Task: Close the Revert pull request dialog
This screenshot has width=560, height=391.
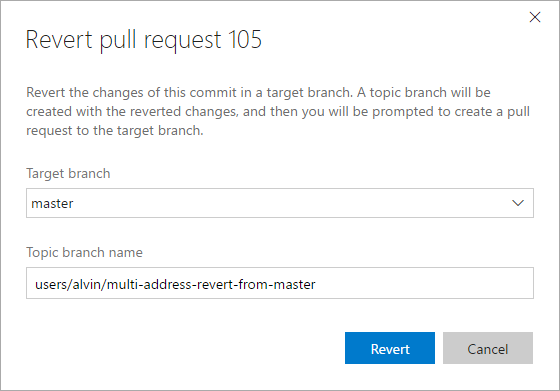Action: (535, 17)
